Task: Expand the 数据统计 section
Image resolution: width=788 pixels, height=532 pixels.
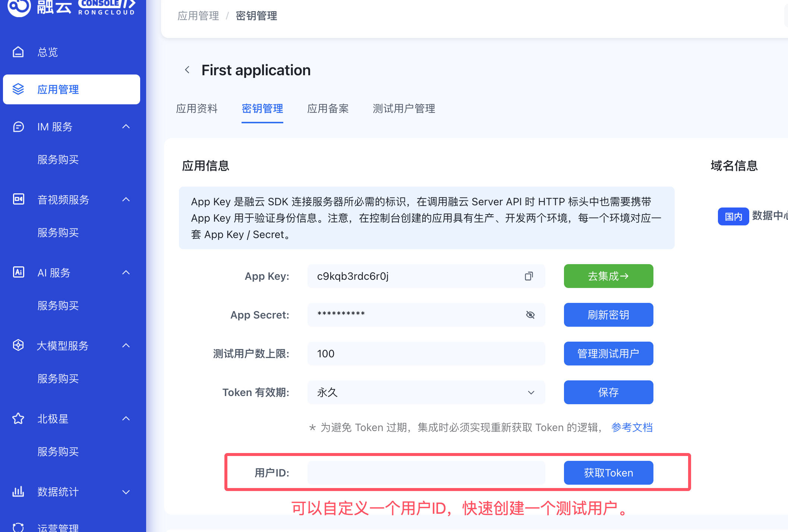Action: pos(126,492)
